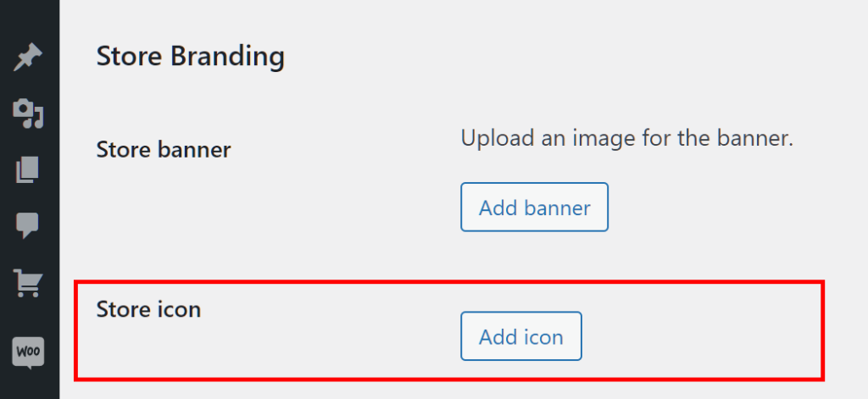Click the banner upload description text
Screen dimensions: 868x399
click(x=626, y=137)
